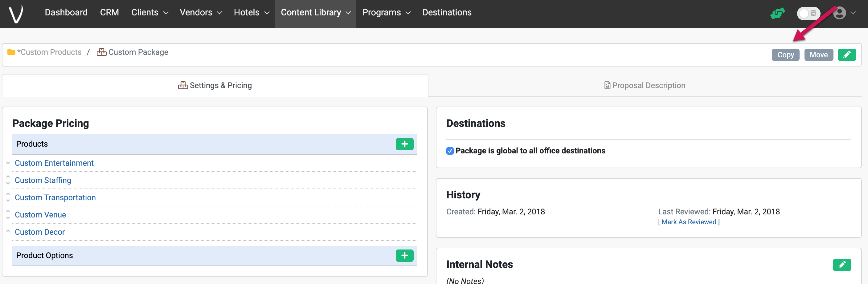Switch to the Proposal Description tab

[x=644, y=86]
